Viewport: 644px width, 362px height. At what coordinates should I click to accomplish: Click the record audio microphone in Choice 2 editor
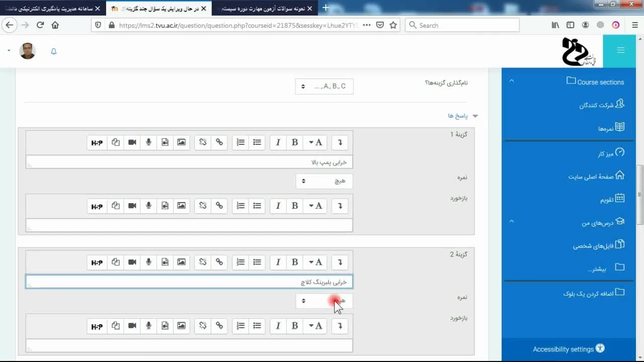148,262
